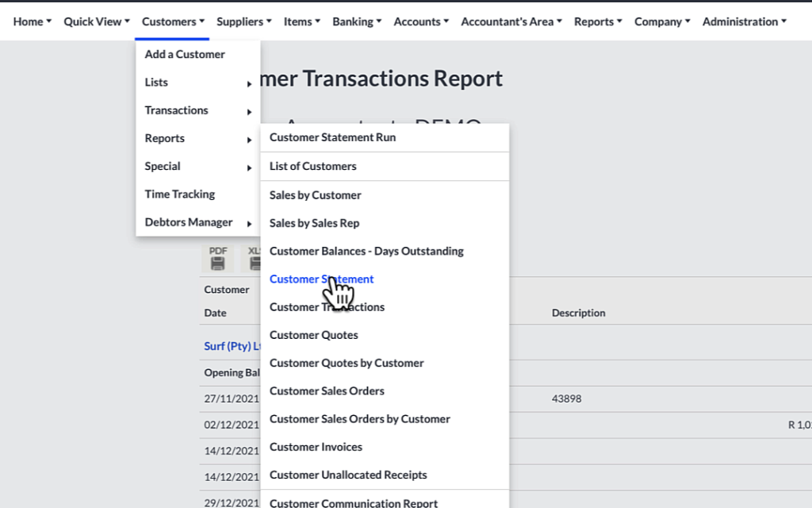Click the Customer Statement link
The width and height of the screenshot is (812, 508).
(x=321, y=279)
